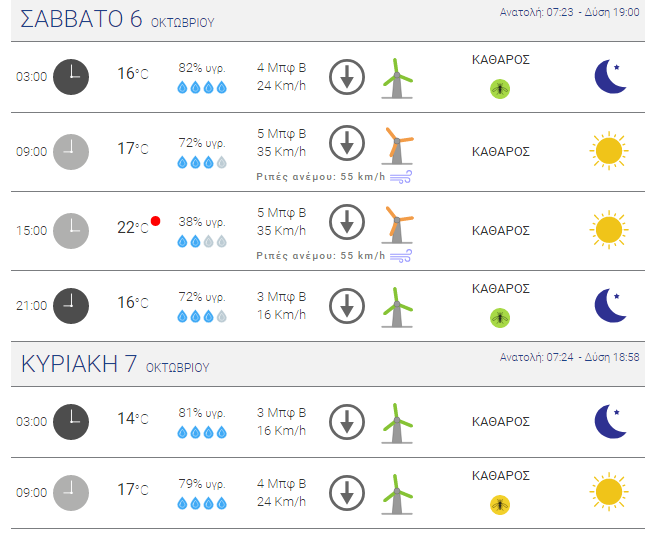Click the green windmill icon at Sunday 09:00
The height and width of the screenshot is (537, 654).
pos(397,494)
